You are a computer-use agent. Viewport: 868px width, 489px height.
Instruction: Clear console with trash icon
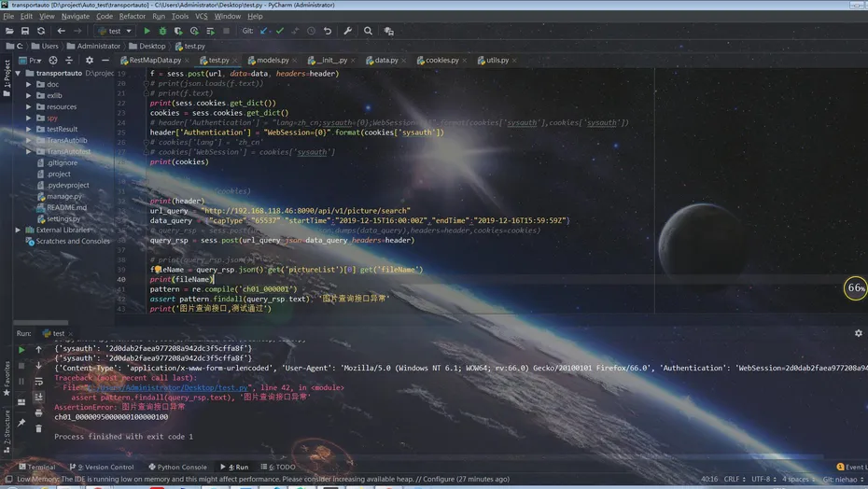(38, 428)
